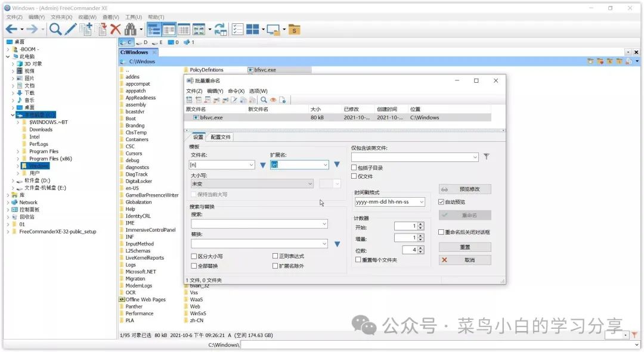Expand the 软件盘 (D:) tree node
Viewport: 644px width, 352px height.
(x=13, y=180)
